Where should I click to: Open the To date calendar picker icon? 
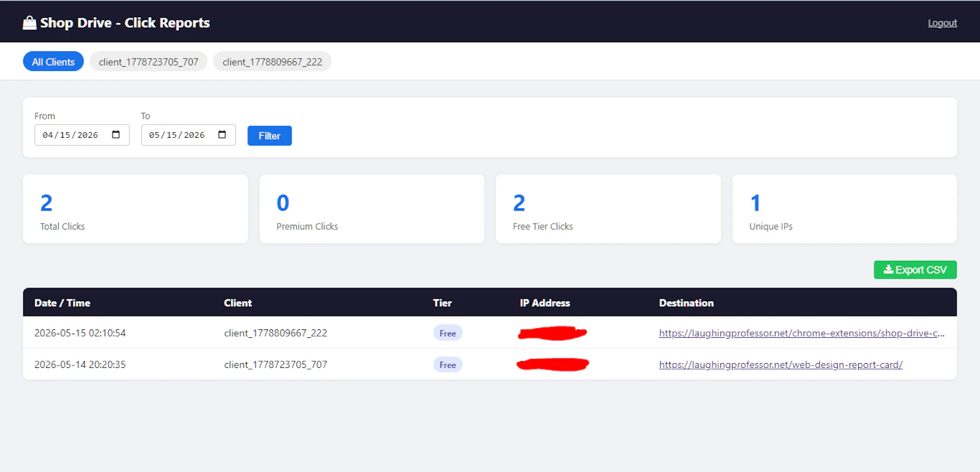coord(222,135)
